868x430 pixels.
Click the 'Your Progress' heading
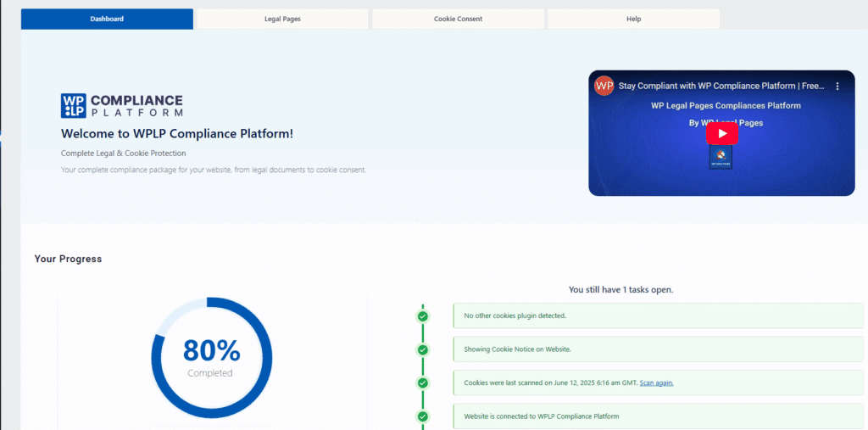[x=68, y=259]
